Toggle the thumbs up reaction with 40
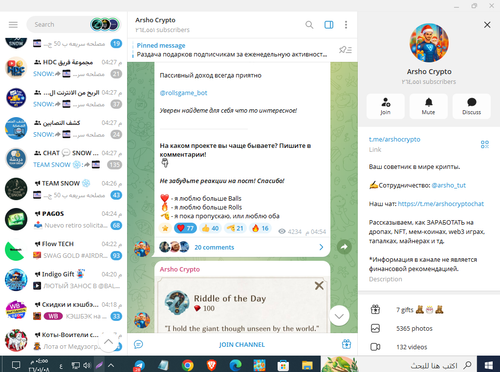The height and width of the screenshot is (372, 500). [x=210, y=228]
